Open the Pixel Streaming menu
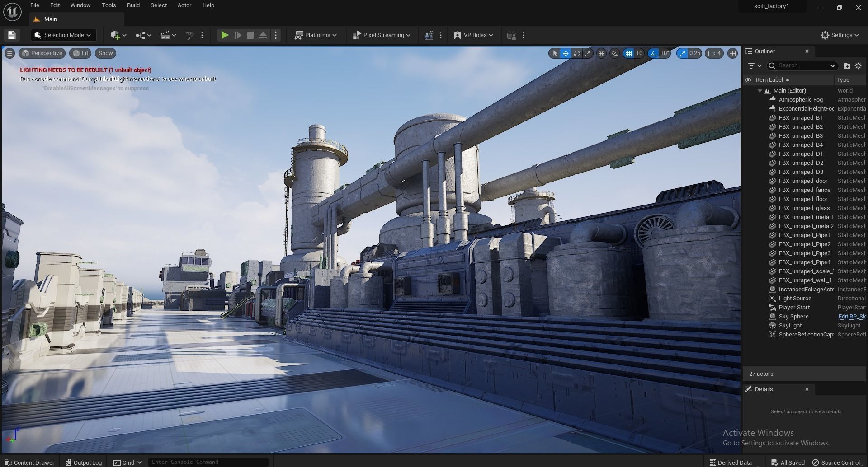Screen dimensions: 868x467 coord(382,35)
